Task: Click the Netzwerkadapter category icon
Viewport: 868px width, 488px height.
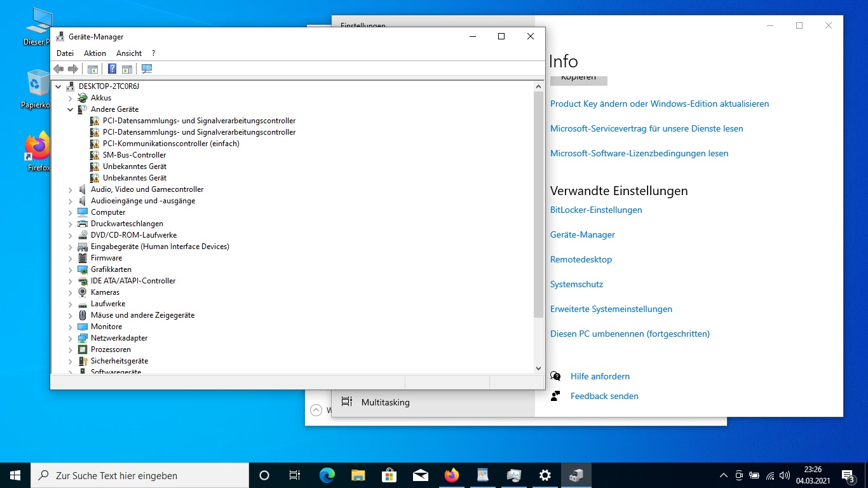Action: (83, 338)
